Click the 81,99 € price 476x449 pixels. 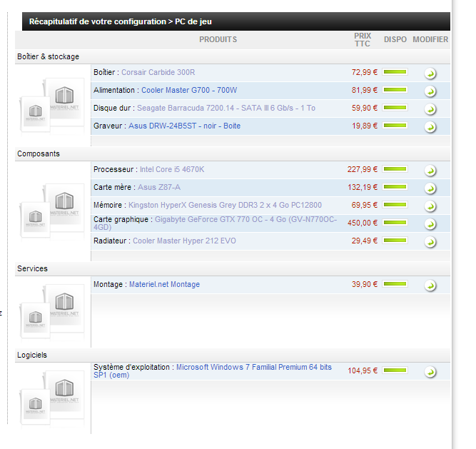coord(364,90)
